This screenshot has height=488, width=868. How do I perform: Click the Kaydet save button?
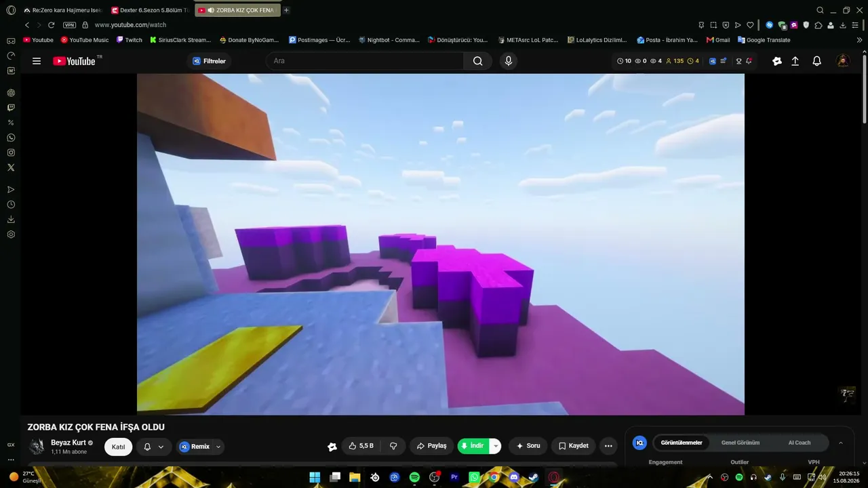574,446
